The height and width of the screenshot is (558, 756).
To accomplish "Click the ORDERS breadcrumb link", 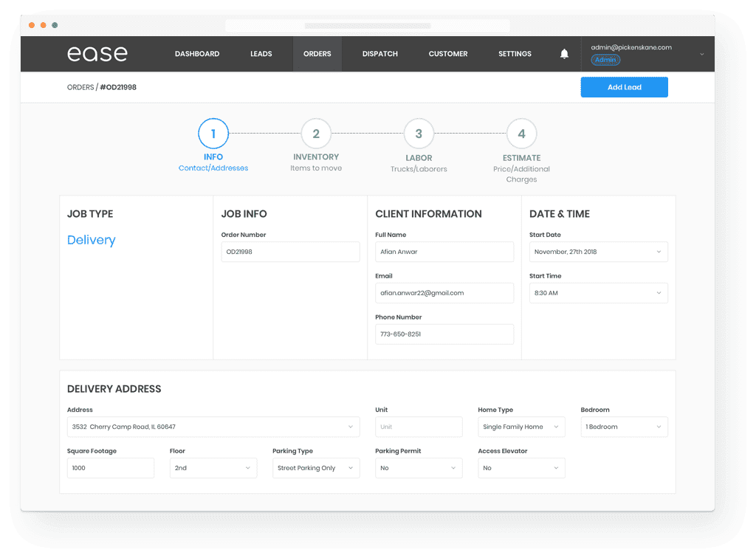I will click(80, 87).
